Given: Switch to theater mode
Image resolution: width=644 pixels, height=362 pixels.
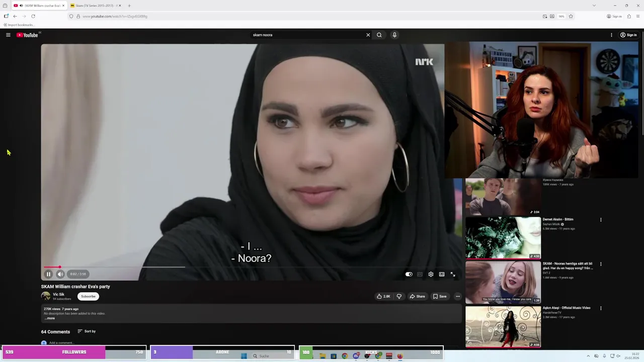Looking at the screenshot, I should coord(442,274).
